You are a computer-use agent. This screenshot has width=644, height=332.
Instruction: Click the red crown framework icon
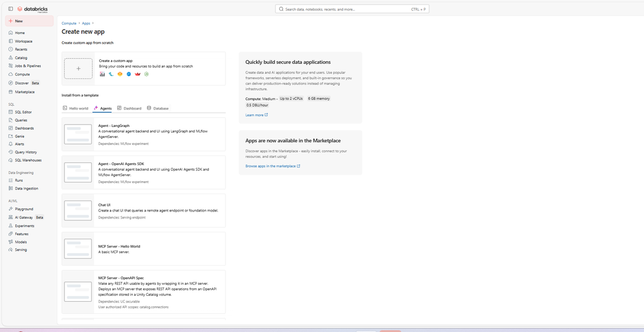click(137, 74)
